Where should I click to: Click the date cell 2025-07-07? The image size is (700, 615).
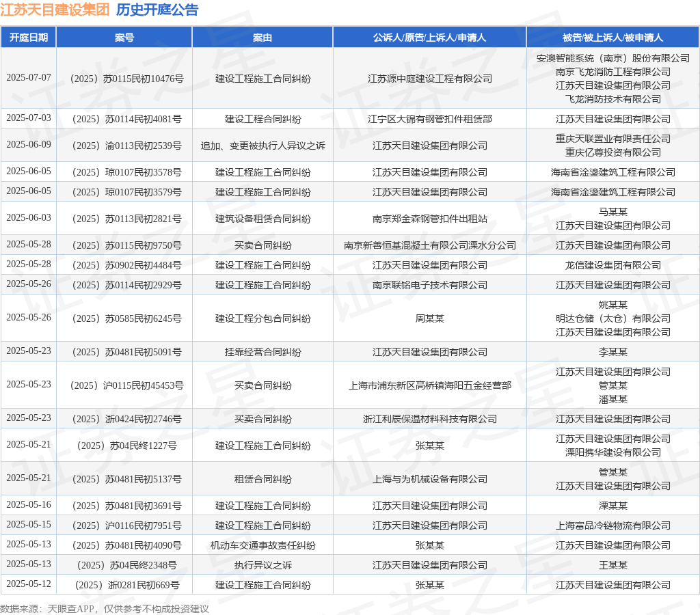pos(29,78)
